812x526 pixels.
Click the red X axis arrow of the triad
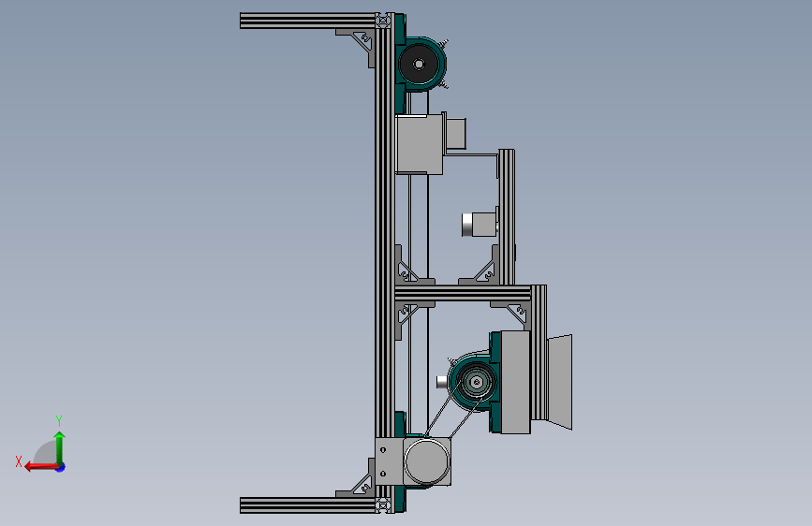[40, 467]
